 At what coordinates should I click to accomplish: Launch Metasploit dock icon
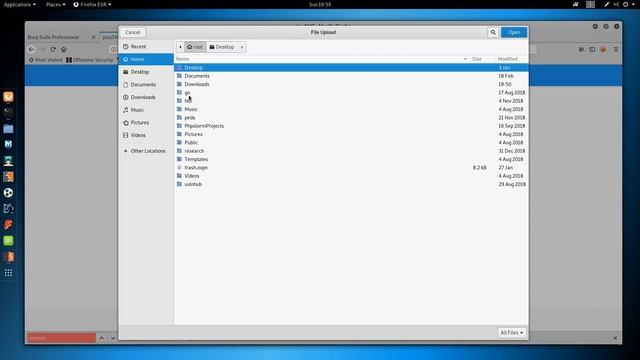click(8, 144)
